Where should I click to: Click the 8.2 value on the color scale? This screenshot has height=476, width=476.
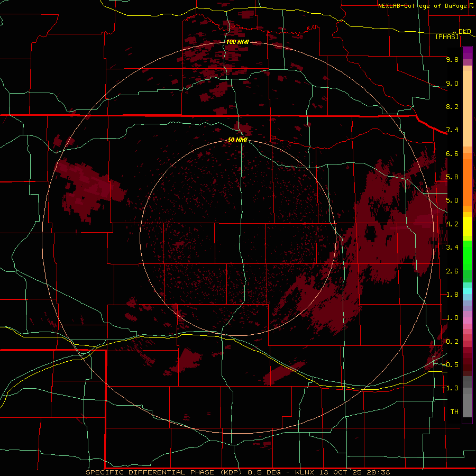coord(452,106)
